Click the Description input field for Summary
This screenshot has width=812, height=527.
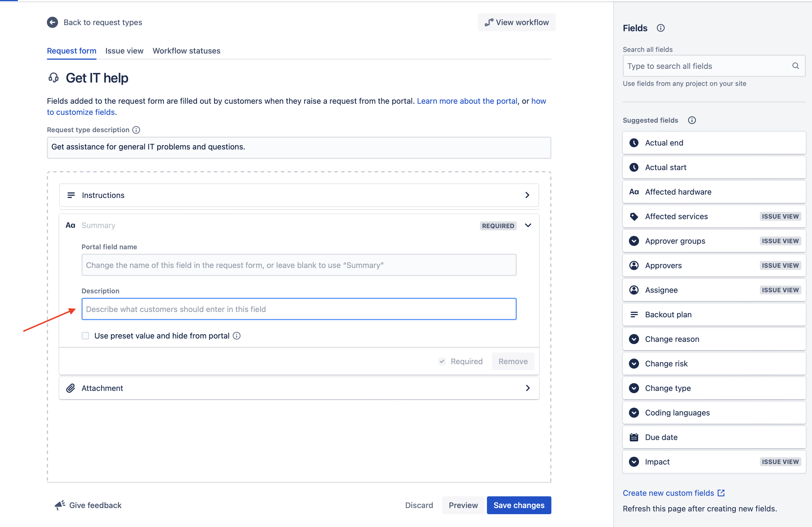(x=299, y=309)
